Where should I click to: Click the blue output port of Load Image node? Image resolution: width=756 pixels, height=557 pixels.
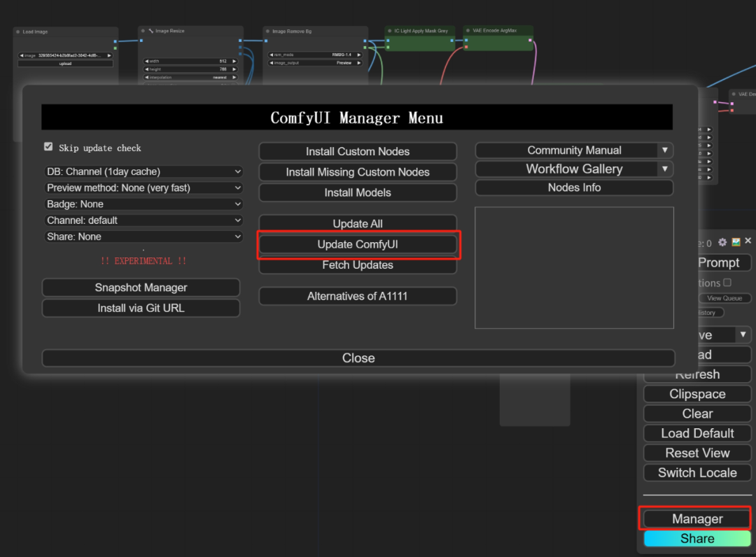pos(115,41)
